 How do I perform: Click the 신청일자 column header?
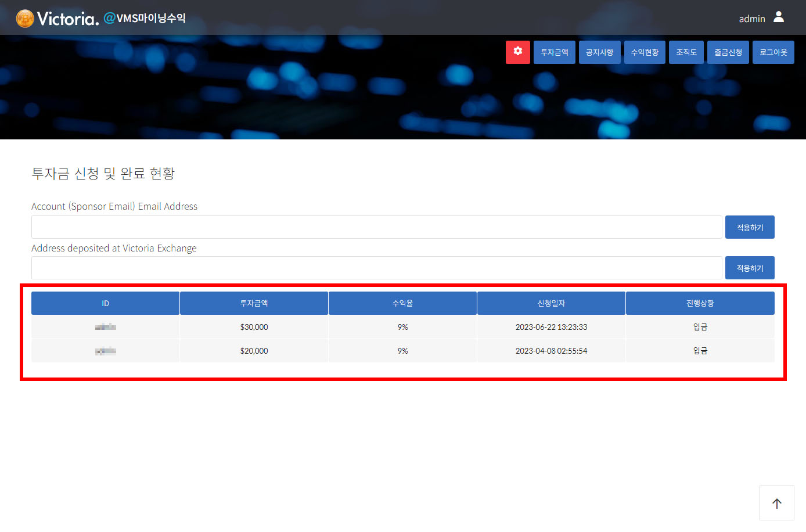[x=551, y=303]
